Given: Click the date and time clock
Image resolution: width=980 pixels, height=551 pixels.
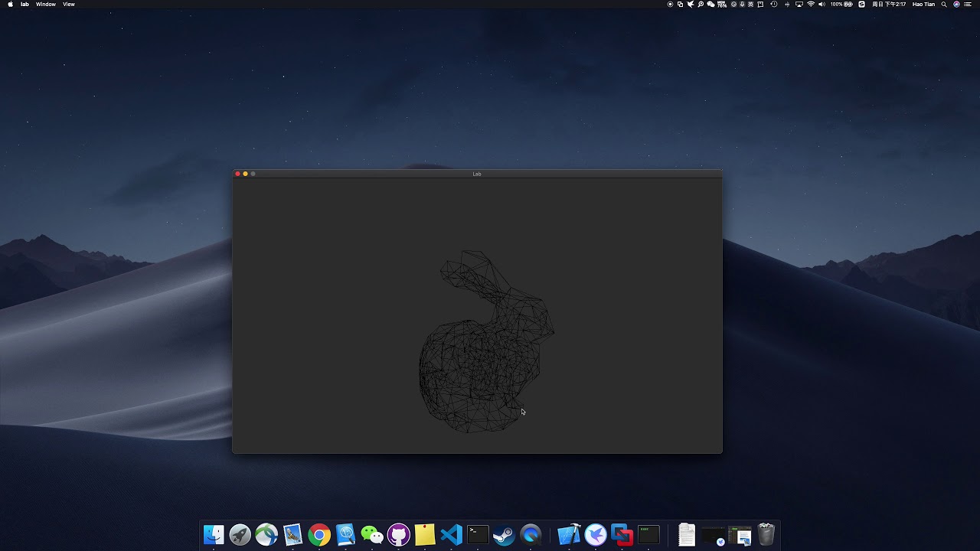Looking at the screenshot, I should 889,4.
